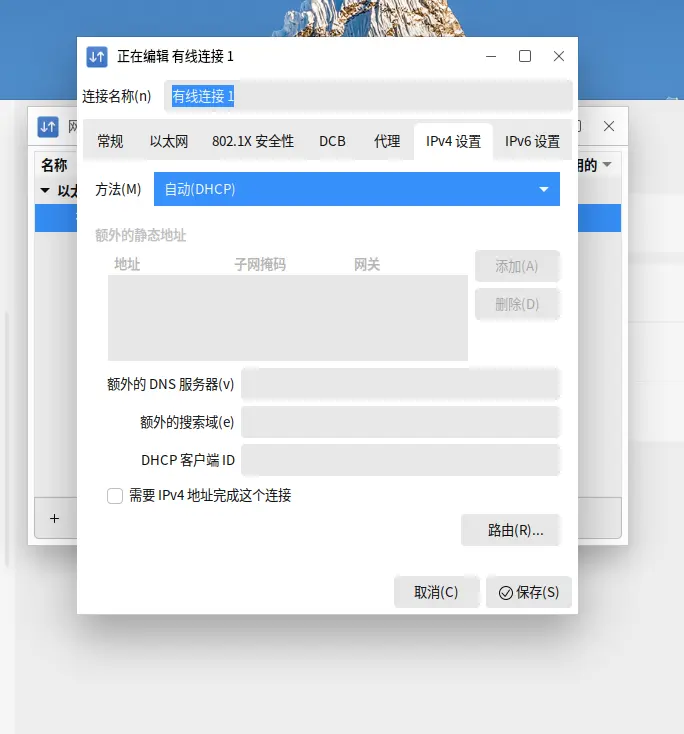
Task: Switch to the 常规 tab
Action: pyautogui.click(x=110, y=141)
